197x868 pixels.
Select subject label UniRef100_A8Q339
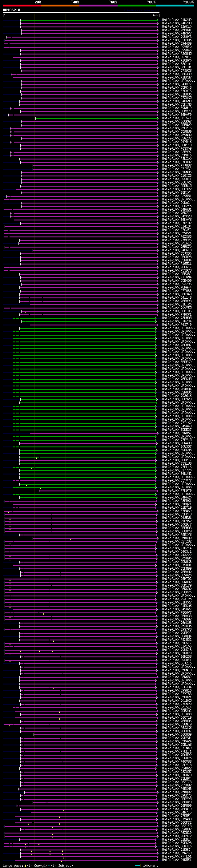[177, 74]
